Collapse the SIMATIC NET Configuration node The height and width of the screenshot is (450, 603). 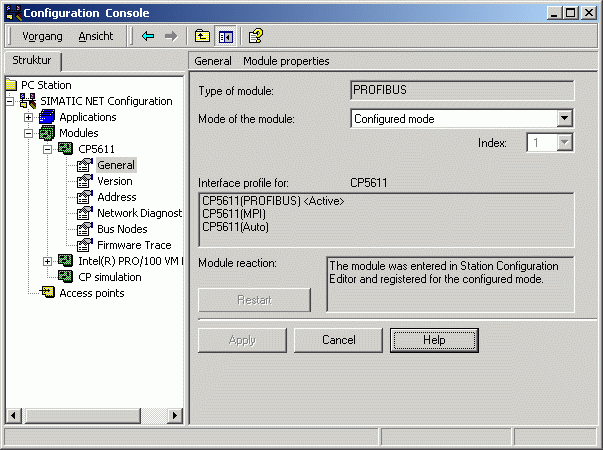[11, 101]
